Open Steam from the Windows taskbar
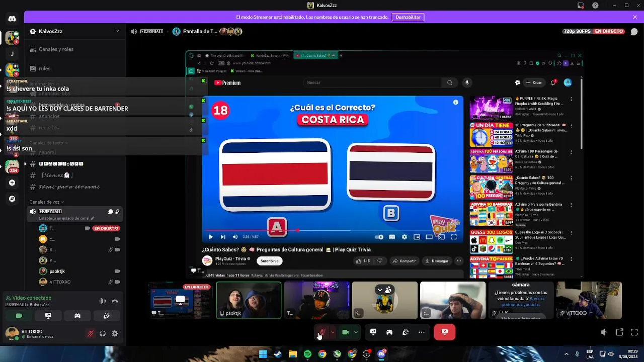This screenshot has width=644, height=362. tap(278, 354)
